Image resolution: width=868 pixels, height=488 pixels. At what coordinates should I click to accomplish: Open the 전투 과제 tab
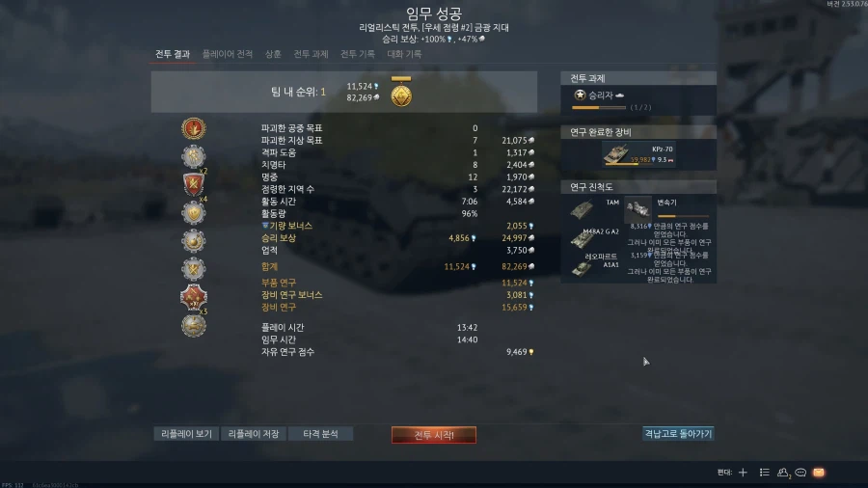tap(311, 54)
